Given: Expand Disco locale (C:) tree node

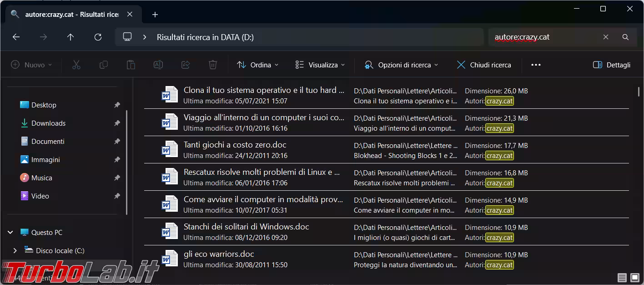Looking at the screenshot, I should (x=15, y=250).
